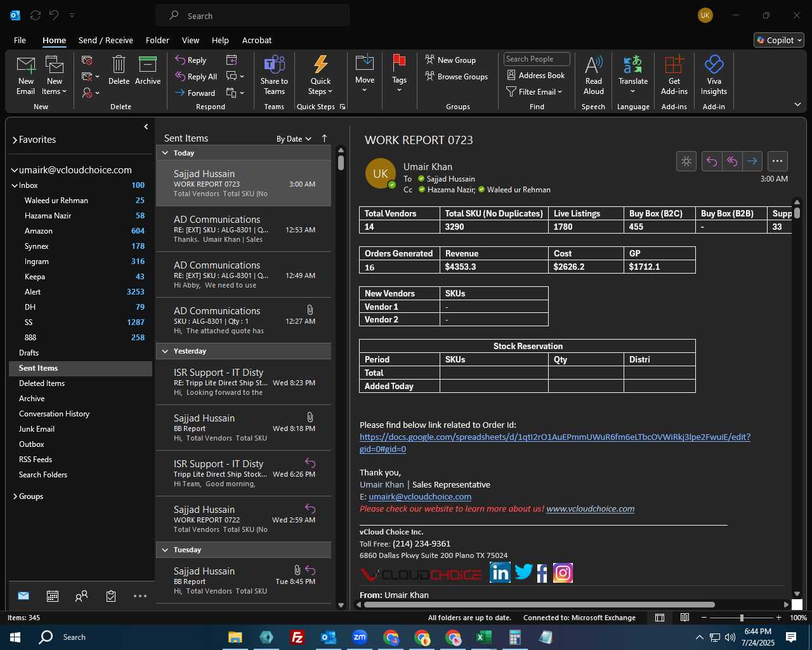Switch to Send / Receive tab

pos(106,40)
